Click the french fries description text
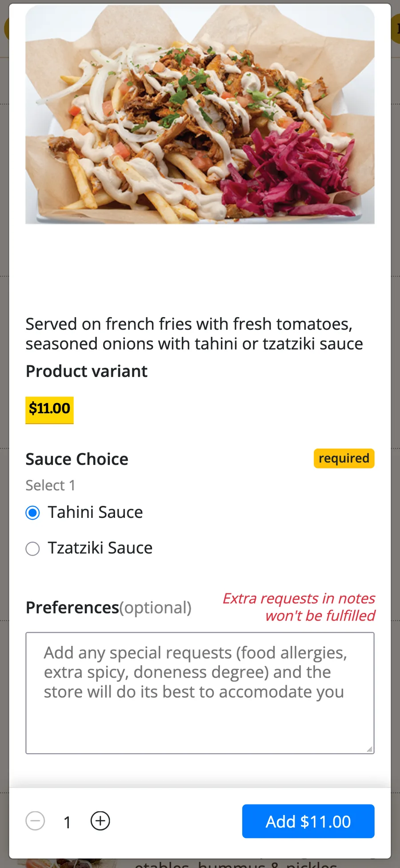Image resolution: width=400 pixels, height=868 pixels. click(194, 334)
